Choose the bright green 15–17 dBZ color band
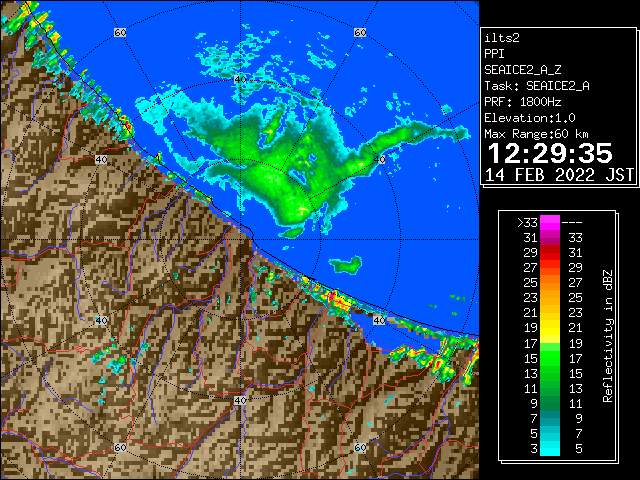The width and height of the screenshot is (640, 480). pyautogui.click(x=550, y=358)
